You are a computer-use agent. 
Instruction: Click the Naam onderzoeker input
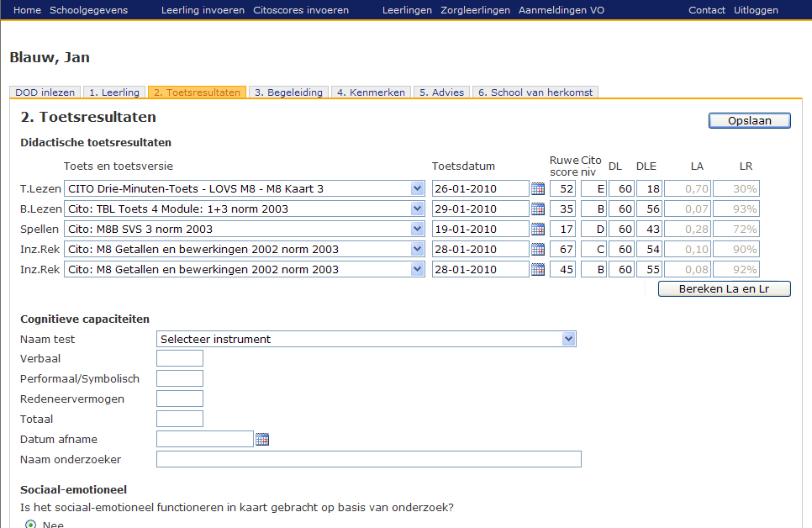[369, 459]
